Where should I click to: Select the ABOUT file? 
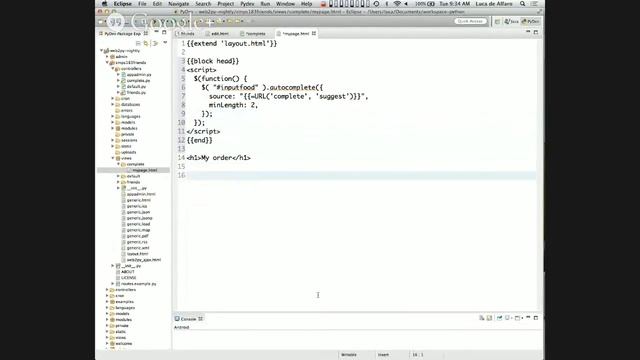(128, 271)
